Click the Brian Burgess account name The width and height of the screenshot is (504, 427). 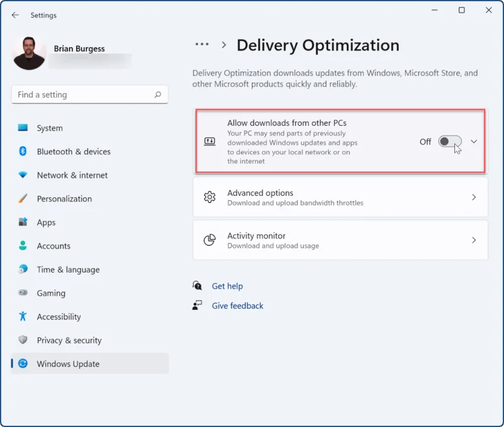[x=79, y=48]
